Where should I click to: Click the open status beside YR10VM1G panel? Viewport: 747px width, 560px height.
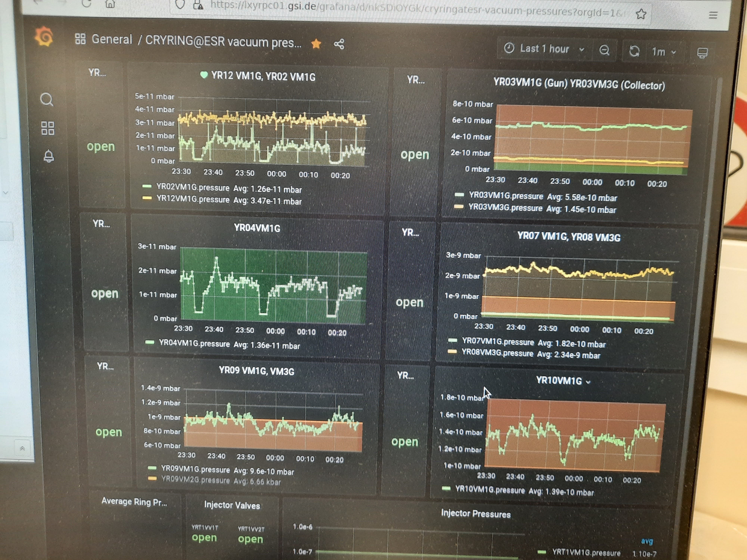point(405,441)
